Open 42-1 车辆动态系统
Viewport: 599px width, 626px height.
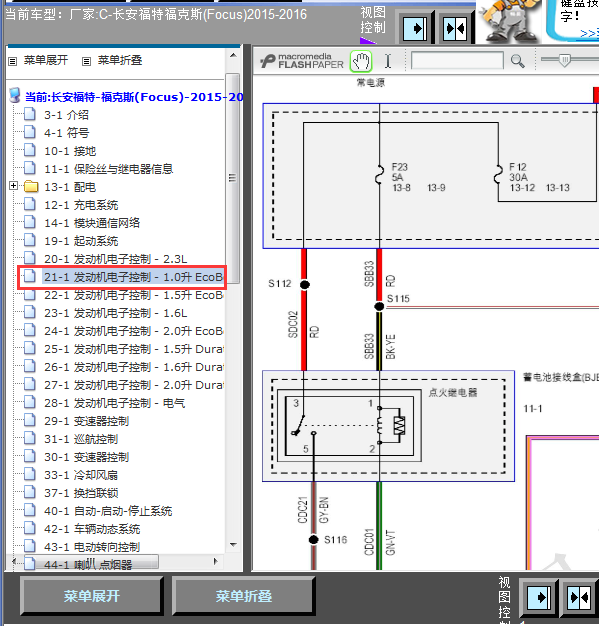click(92, 529)
